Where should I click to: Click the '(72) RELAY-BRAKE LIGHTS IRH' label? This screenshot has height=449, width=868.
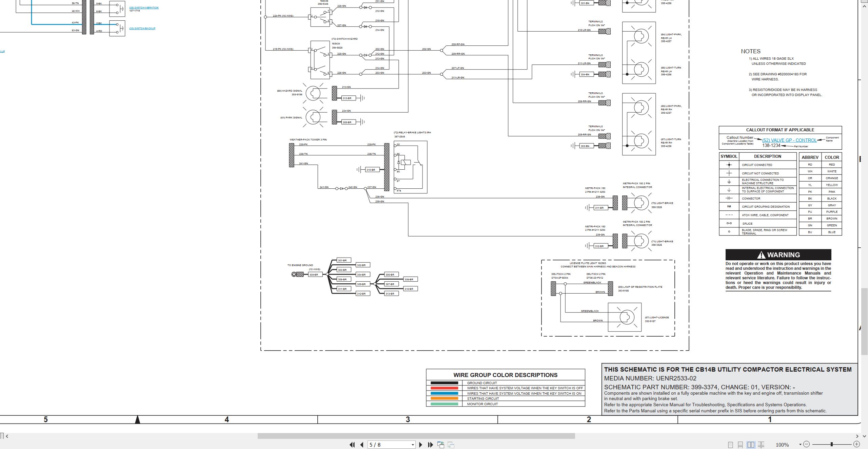(412, 133)
